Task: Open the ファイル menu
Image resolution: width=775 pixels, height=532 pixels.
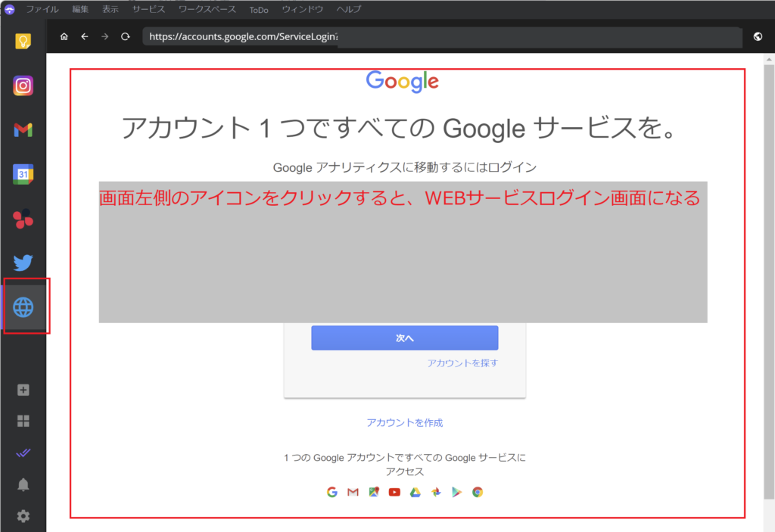Action: point(42,9)
